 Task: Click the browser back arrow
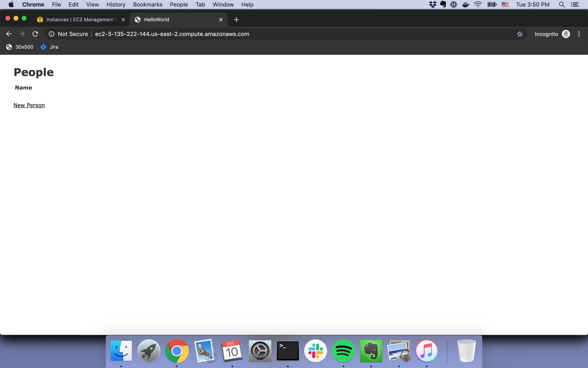(9, 34)
